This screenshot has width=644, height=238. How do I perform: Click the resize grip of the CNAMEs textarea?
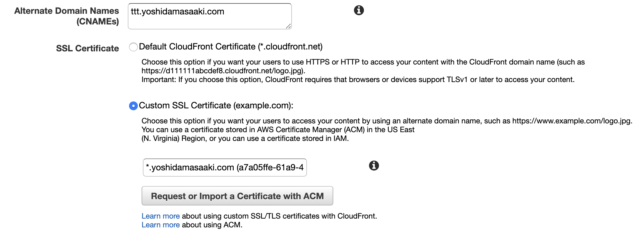click(288, 26)
